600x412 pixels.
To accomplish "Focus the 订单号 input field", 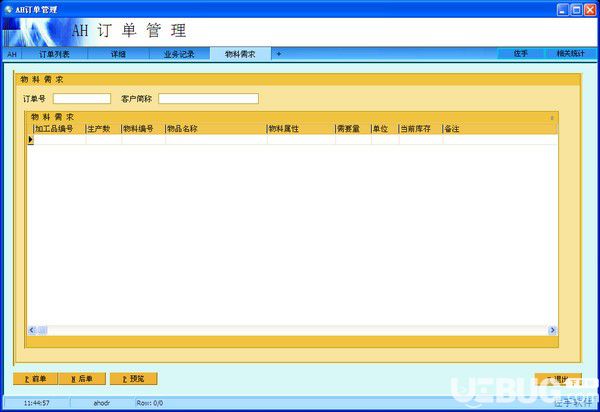I will [82, 99].
